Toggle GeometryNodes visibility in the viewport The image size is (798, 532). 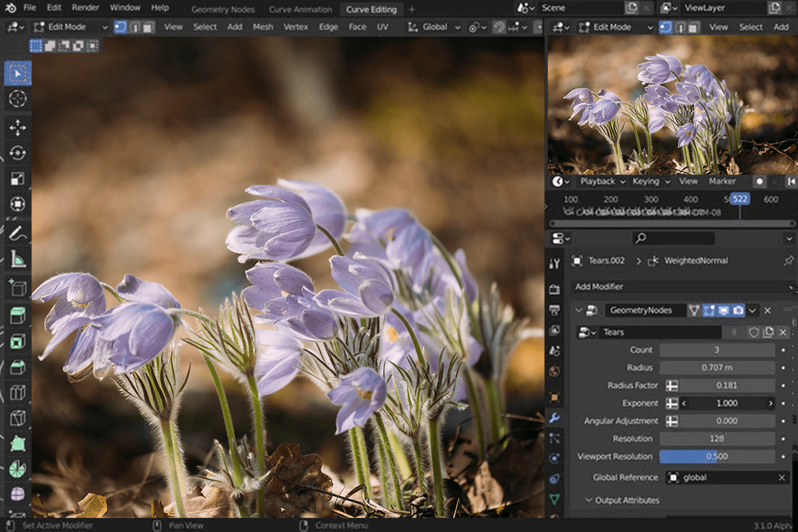click(x=724, y=310)
